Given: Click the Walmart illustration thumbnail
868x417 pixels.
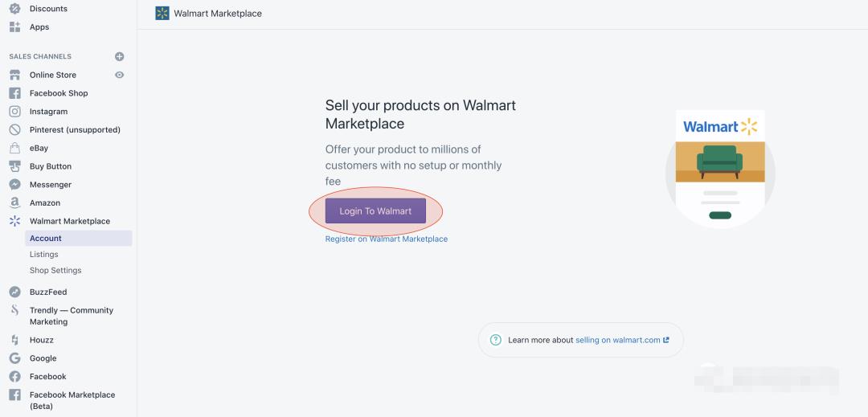Looking at the screenshot, I should [x=720, y=168].
